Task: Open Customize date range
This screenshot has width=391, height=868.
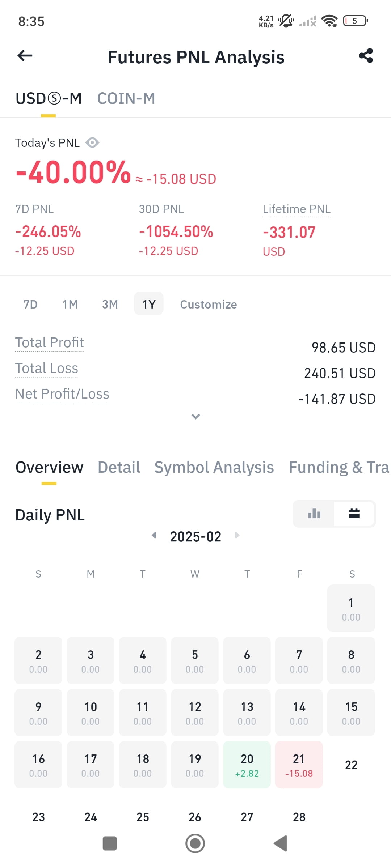Action: click(x=209, y=304)
